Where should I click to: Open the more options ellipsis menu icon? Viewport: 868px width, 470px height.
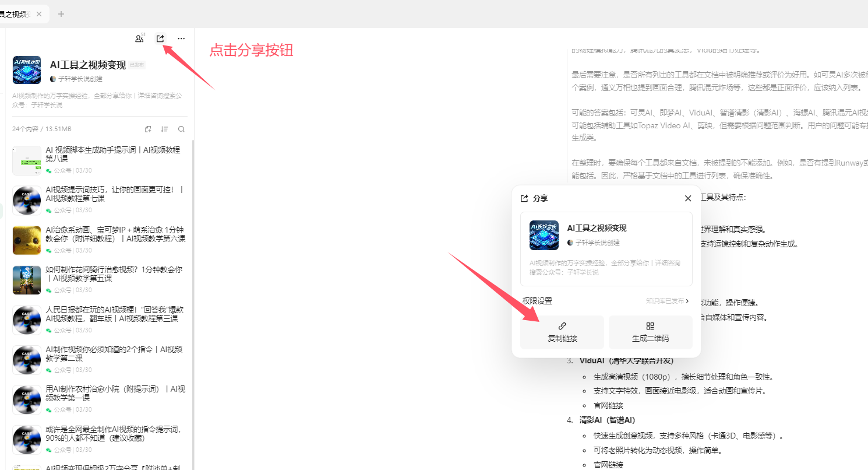coord(181,38)
